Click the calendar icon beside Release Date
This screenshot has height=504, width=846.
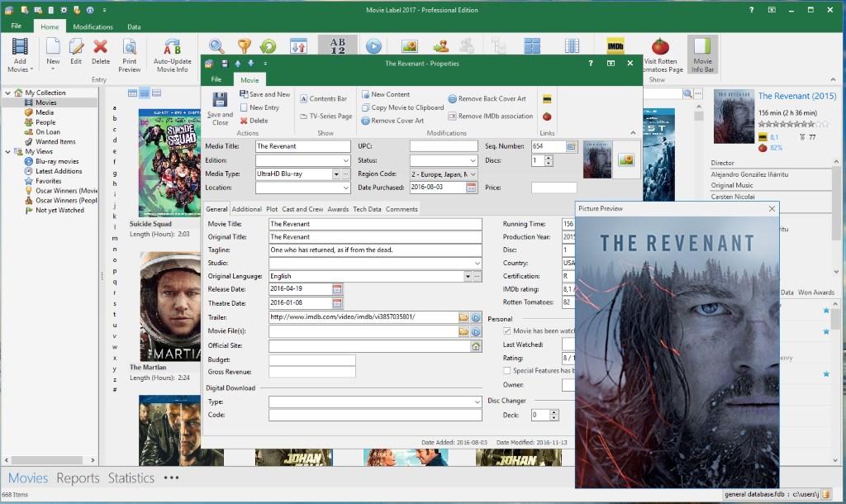click(337, 289)
